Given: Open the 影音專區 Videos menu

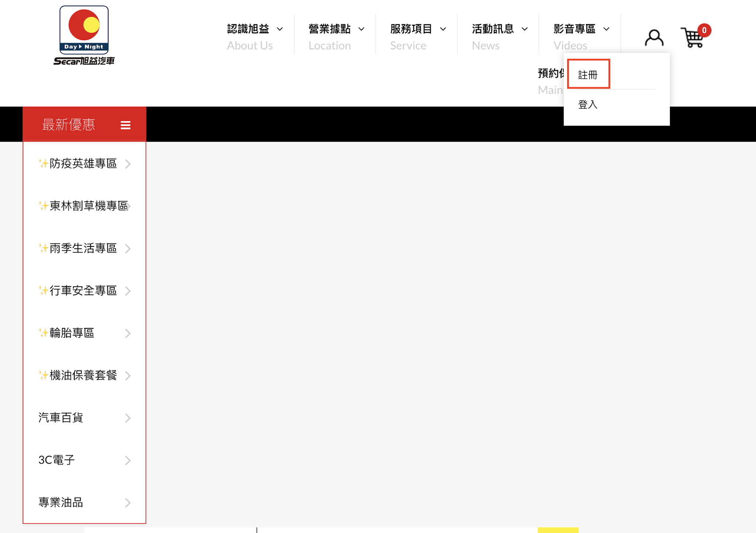Looking at the screenshot, I should (x=581, y=29).
